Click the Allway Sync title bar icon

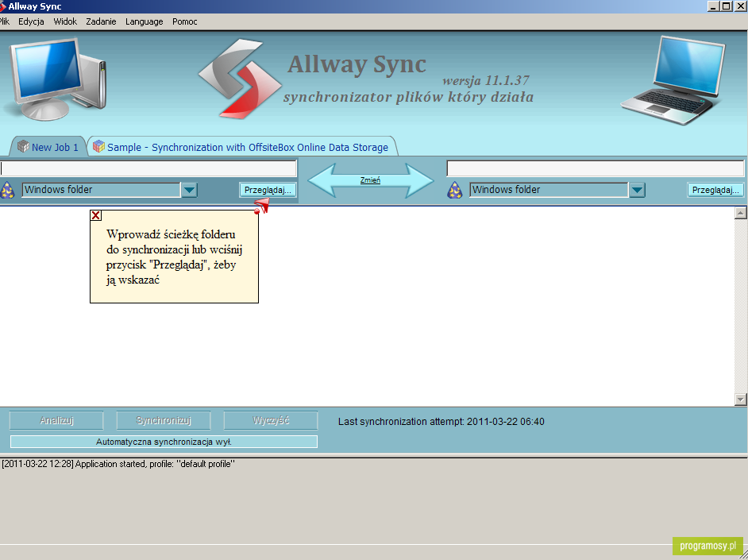pyautogui.click(x=3, y=6)
